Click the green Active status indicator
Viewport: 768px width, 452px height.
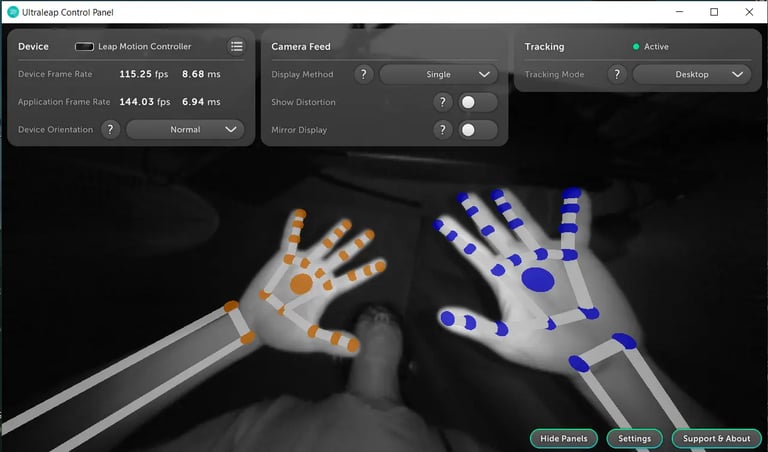tap(636, 47)
